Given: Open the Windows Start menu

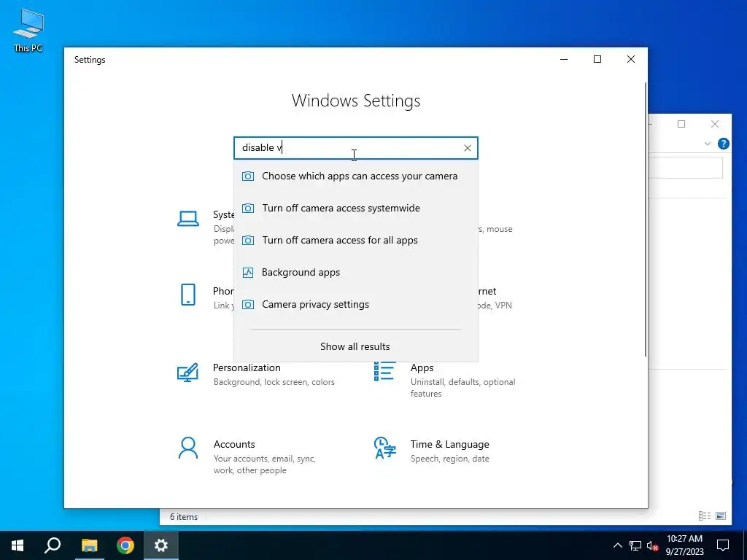Looking at the screenshot, I should (18, 545).
